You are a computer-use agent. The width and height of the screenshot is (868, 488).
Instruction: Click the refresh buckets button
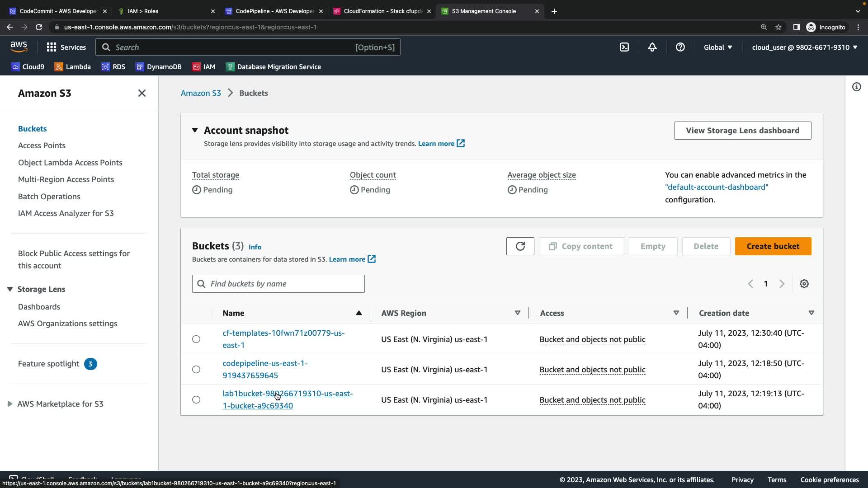[x=520, y=246]
